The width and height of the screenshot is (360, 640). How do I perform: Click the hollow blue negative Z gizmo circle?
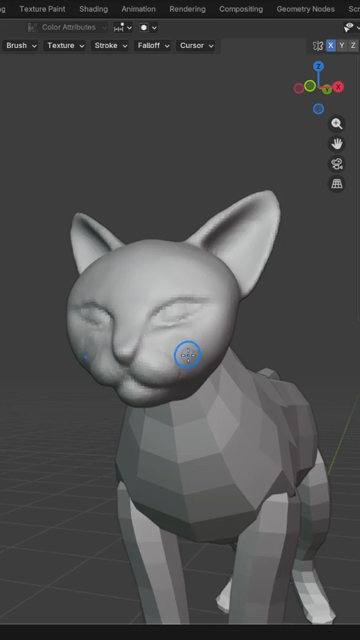click(x=319, y=109)
